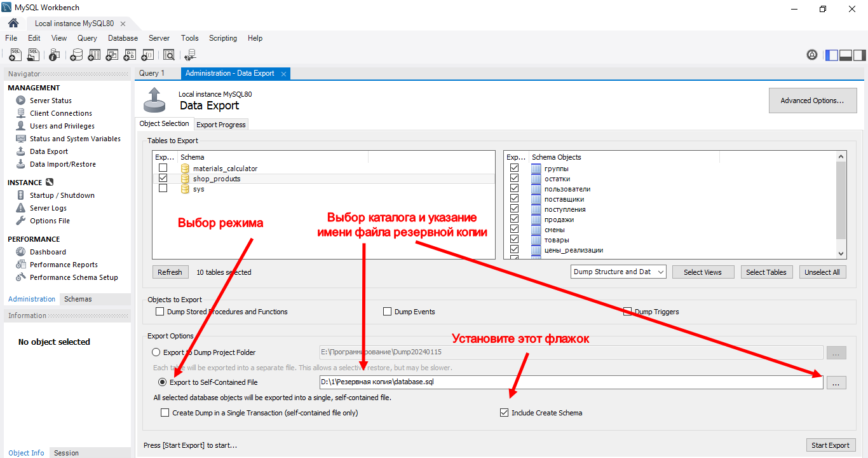Check the materials_calculator schema checkbox

click(163, 169)
